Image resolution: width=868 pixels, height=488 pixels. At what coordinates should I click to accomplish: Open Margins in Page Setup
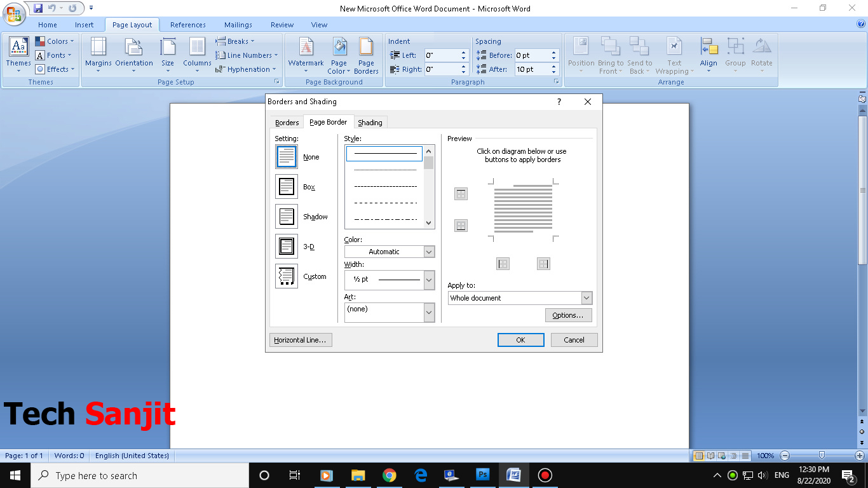[x=98, y=46]
